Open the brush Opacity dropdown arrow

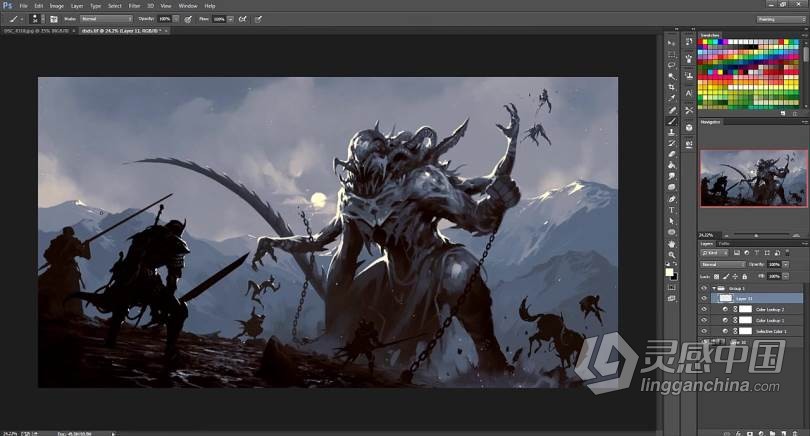[x=176, y=19]
